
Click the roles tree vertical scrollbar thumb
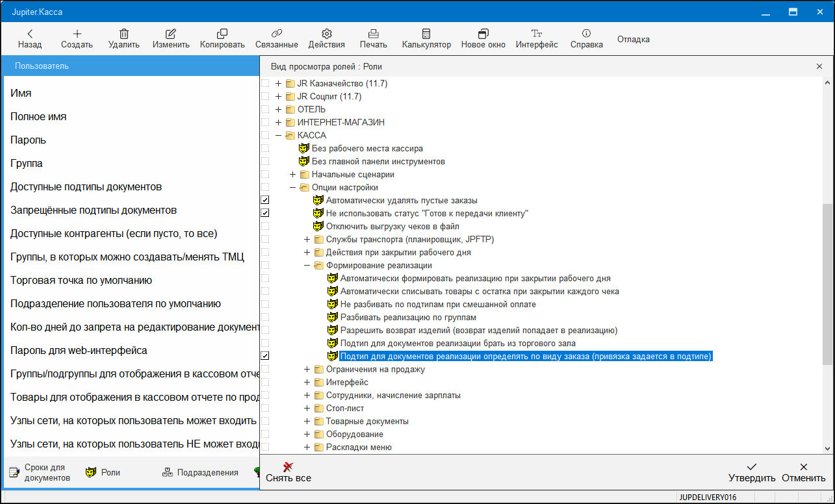[x=827, y=284]
